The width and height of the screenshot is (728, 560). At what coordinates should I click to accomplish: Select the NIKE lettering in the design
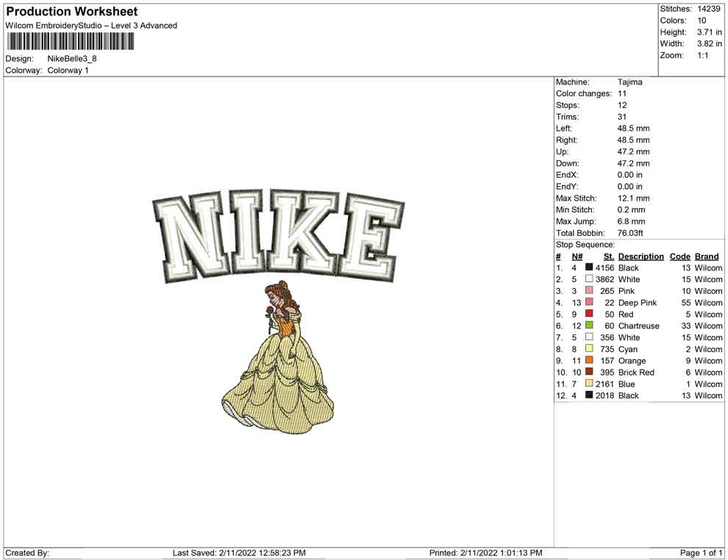pyautogui.click(x=279, y=236)
